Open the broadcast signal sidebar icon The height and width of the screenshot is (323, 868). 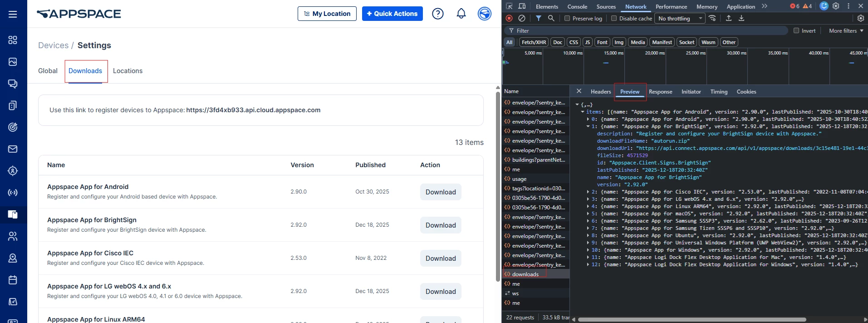click(13, 193)
